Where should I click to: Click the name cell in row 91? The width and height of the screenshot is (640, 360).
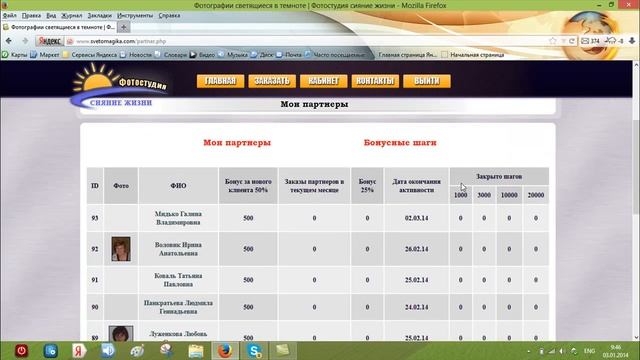click(178, 280)
